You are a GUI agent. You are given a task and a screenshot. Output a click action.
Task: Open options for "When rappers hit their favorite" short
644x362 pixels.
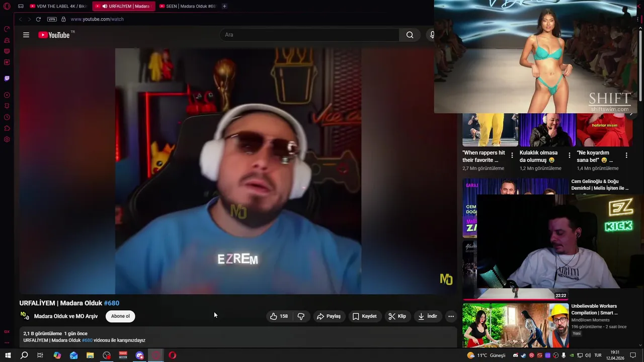[512, 155]
